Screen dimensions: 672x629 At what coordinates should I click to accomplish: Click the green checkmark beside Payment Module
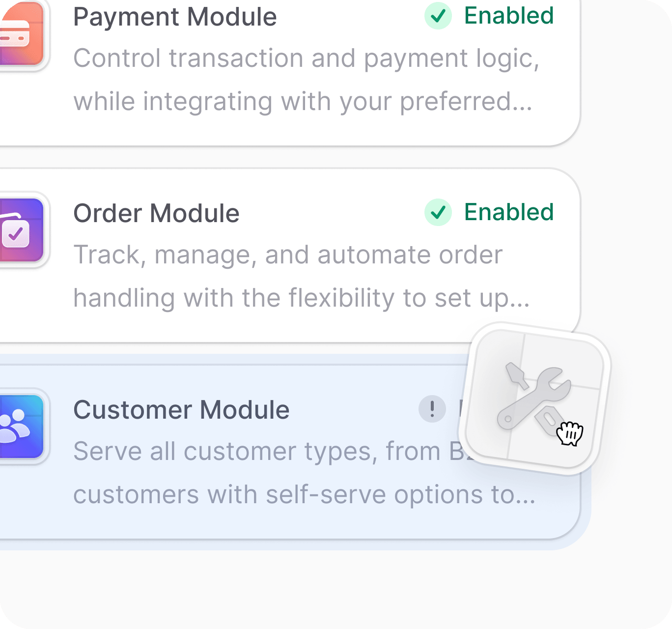coord(437,16)
